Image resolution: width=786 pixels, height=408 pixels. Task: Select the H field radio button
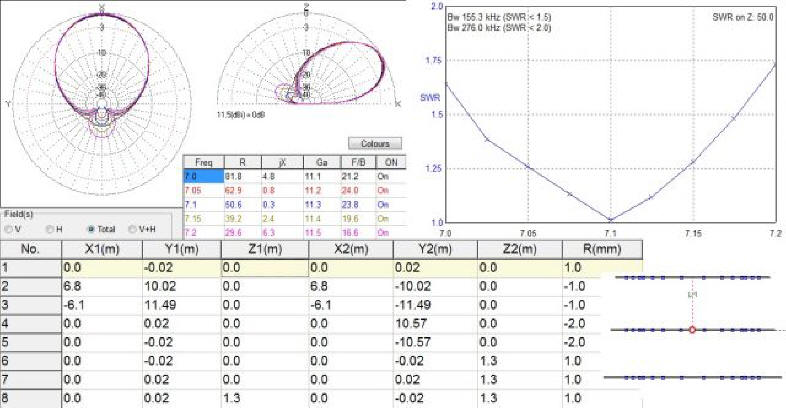pos(50,229)
